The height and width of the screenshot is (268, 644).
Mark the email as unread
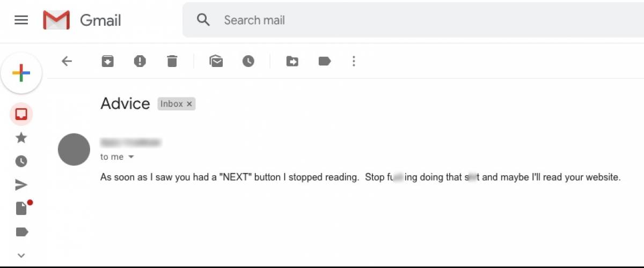tap(216, 61)
